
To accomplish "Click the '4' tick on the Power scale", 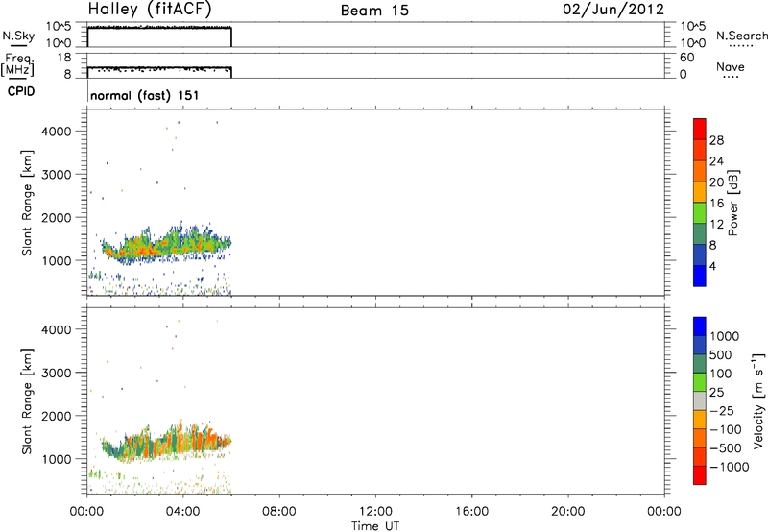I will click(712, 266).
